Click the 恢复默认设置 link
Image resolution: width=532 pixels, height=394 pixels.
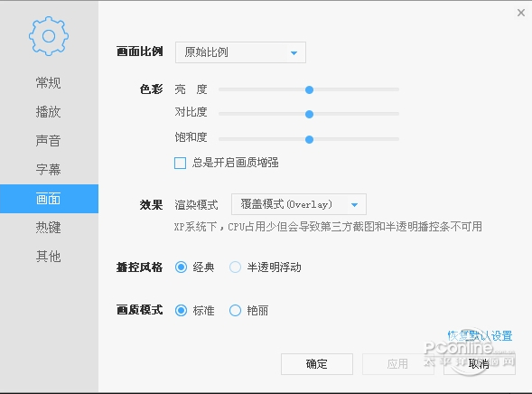tap(480, 335)
